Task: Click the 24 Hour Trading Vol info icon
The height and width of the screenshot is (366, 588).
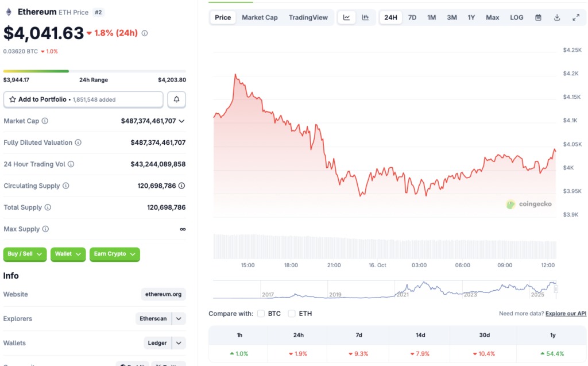Action: [71, 164]
